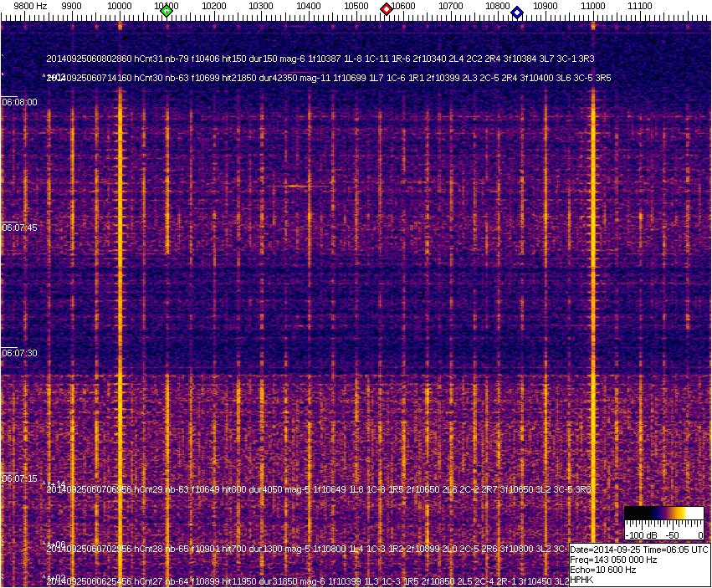Click the hCnt31 detection annotation line
Viewport: 712px width, 588px height.
(320, 59)
